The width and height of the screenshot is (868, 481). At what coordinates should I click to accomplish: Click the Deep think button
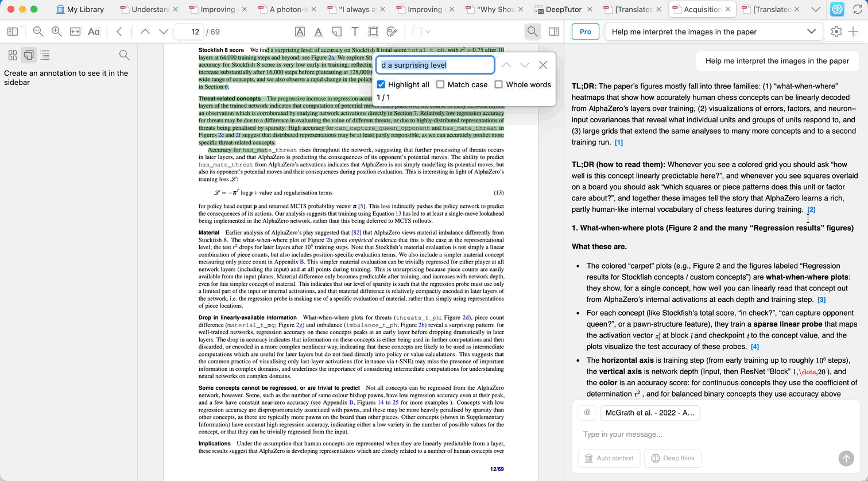[x=673, y=458]
